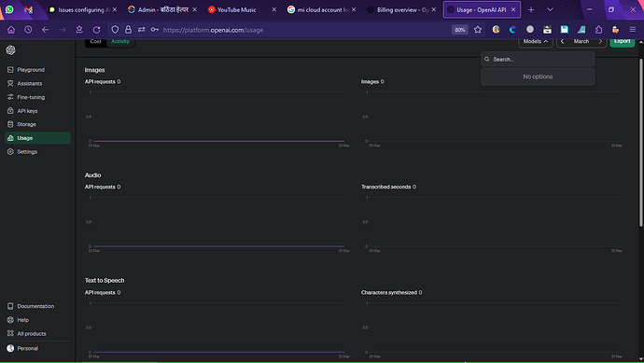Click the search magnifier icon in dropdown
The width and height of the screenshot is (644, 363).
tap(487, 59)
